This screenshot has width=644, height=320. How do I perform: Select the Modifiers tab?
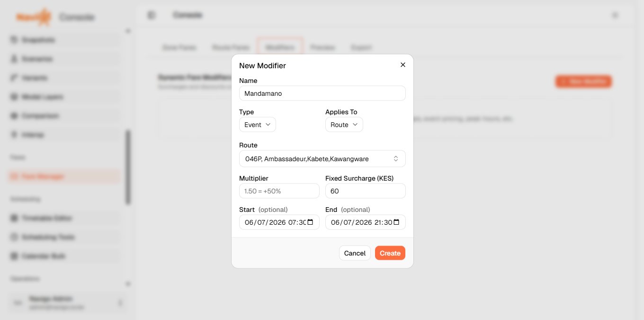pos(280,47)
